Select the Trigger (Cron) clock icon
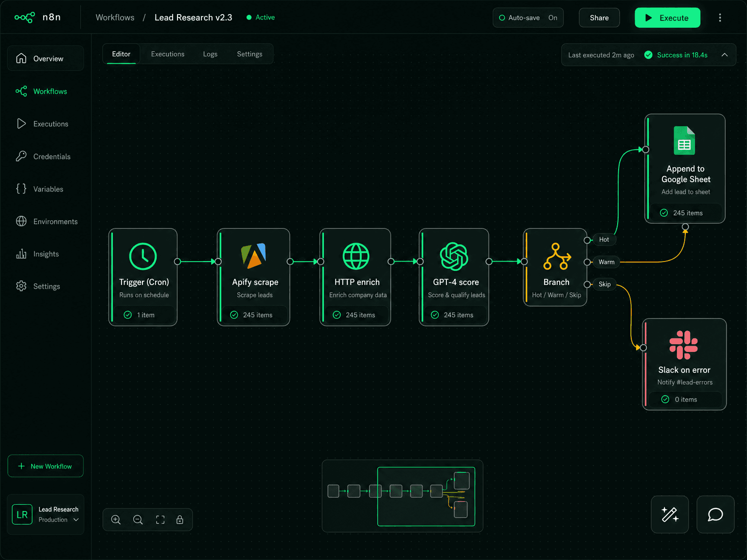 point(143,256)
